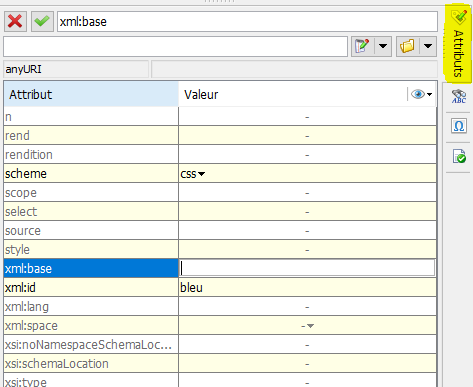Select the highlighted xml:base attribute name

click(x=91, y=268)
